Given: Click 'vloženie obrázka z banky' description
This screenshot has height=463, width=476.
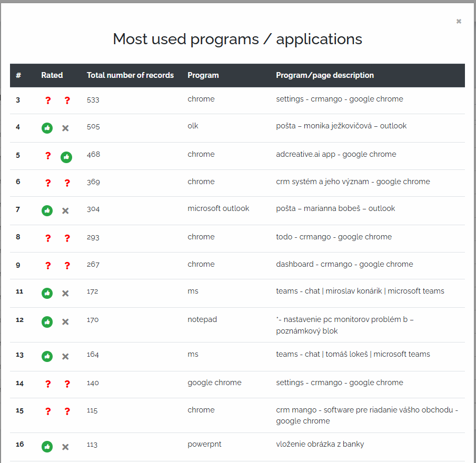Looking at the screenshot, I should [320, 444].
